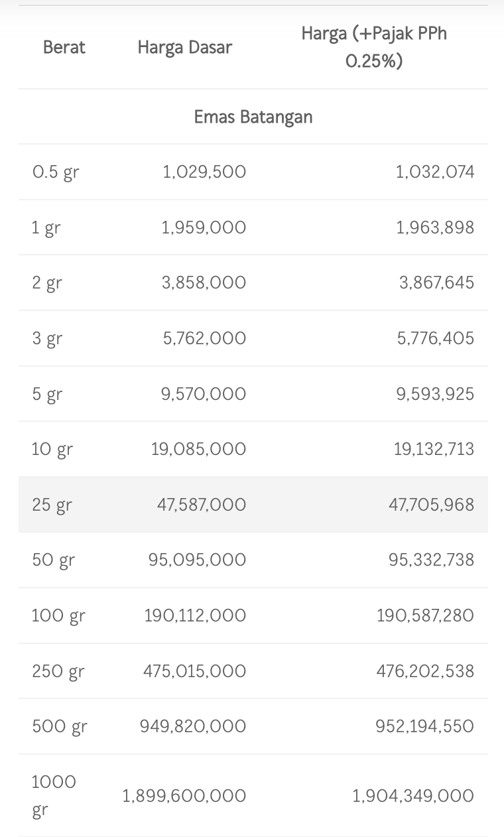The width and height of the screenshot is (504, 837).
Task: Click base price 949,820,000
Action: coord(192,726)
